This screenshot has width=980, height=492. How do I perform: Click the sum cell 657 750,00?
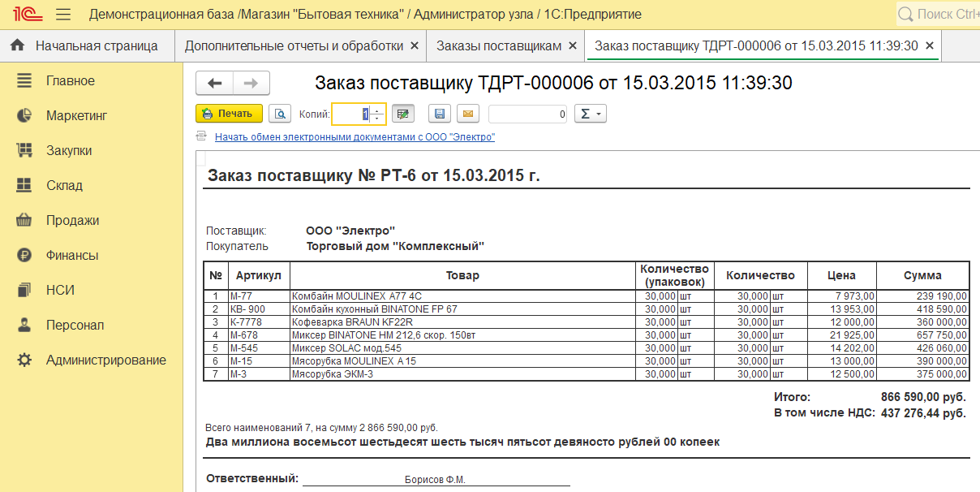[922, 335]
